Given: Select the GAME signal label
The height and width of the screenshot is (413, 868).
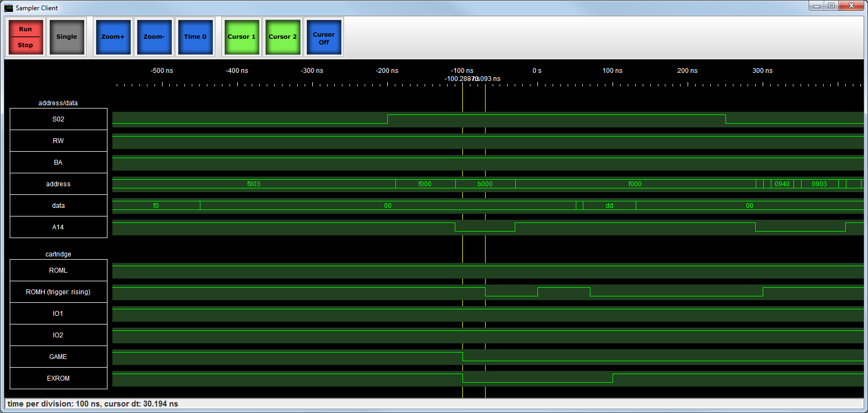Looking at the screenshot, I should point(58,357).
